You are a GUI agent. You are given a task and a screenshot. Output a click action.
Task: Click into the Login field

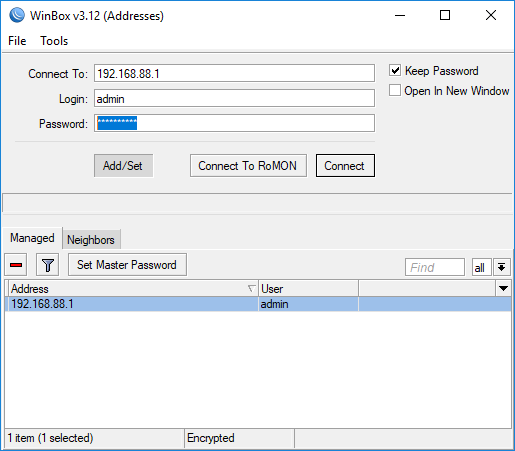click(234, 98)
